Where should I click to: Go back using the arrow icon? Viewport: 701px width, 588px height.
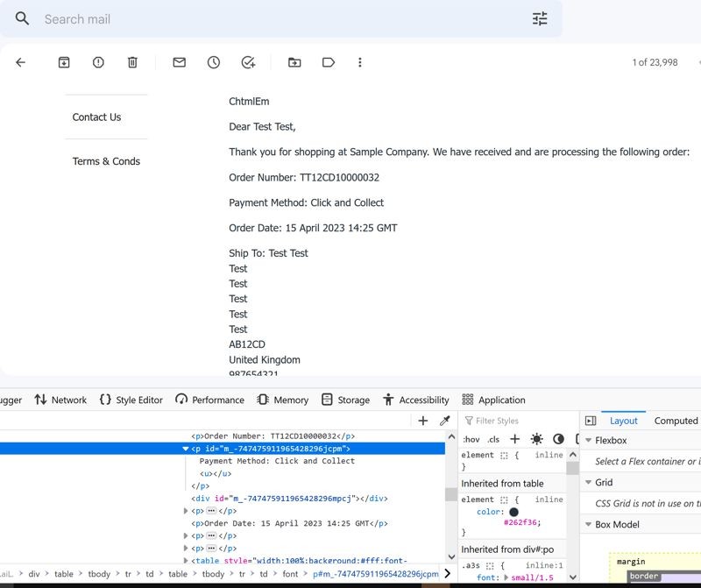click(x=21, y=62)
